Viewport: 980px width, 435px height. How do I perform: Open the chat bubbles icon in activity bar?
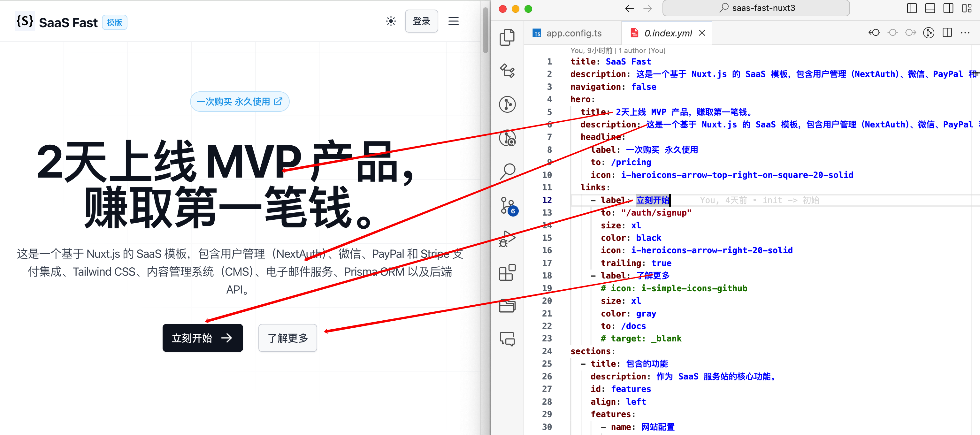point(507,339)
